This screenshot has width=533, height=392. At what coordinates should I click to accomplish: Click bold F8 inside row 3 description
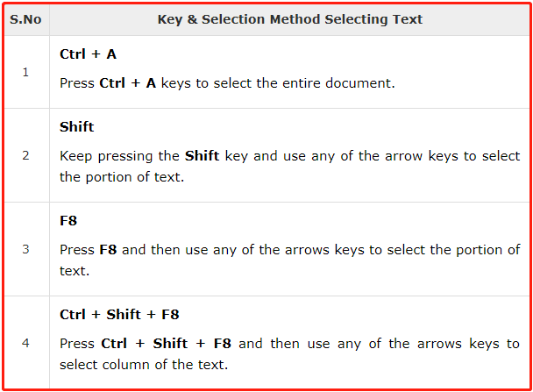(x=108, y=250)
